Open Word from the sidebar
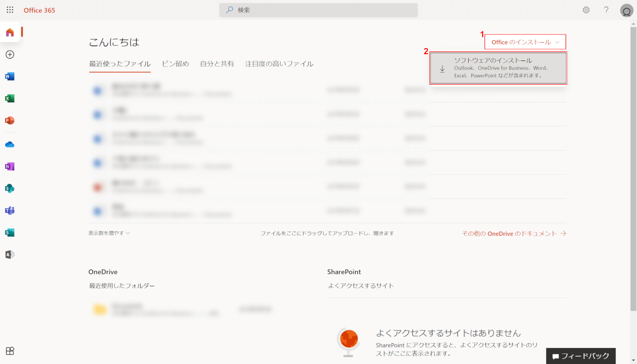The height and width of the screenshot is (364, 637). click(x=10, y=76)
